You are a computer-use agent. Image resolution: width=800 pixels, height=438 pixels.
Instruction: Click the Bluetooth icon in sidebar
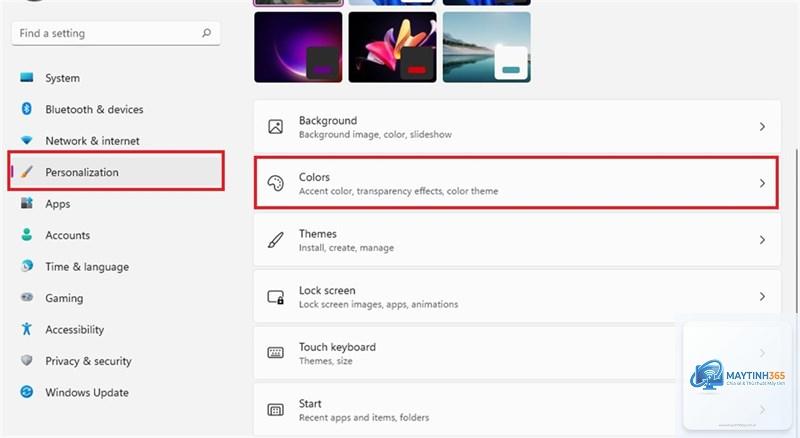[27, 109]
